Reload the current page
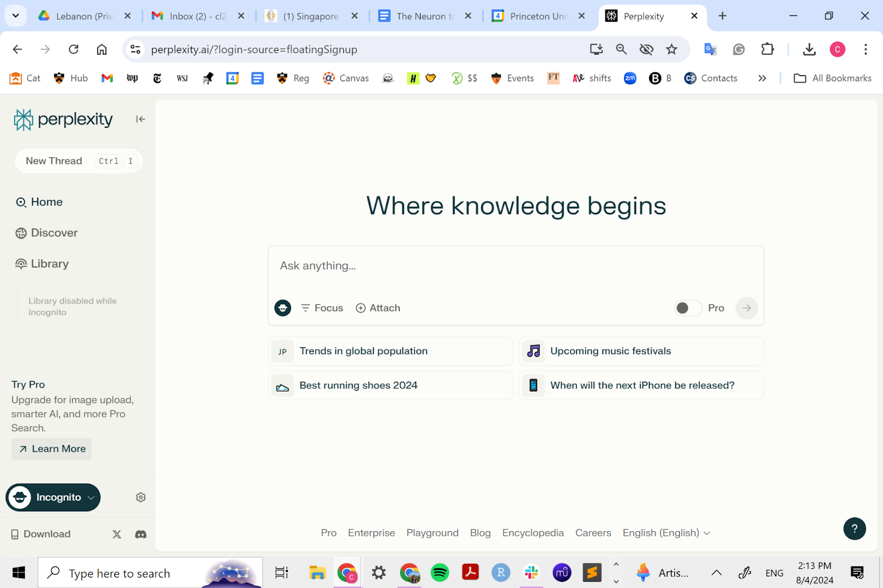This screenshot has width=883, height=588. pyautogui.click(x=73, y=50)
